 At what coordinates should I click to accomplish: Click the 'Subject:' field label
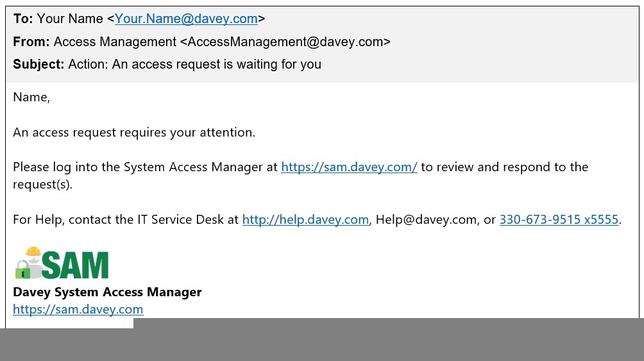point(38,65)
